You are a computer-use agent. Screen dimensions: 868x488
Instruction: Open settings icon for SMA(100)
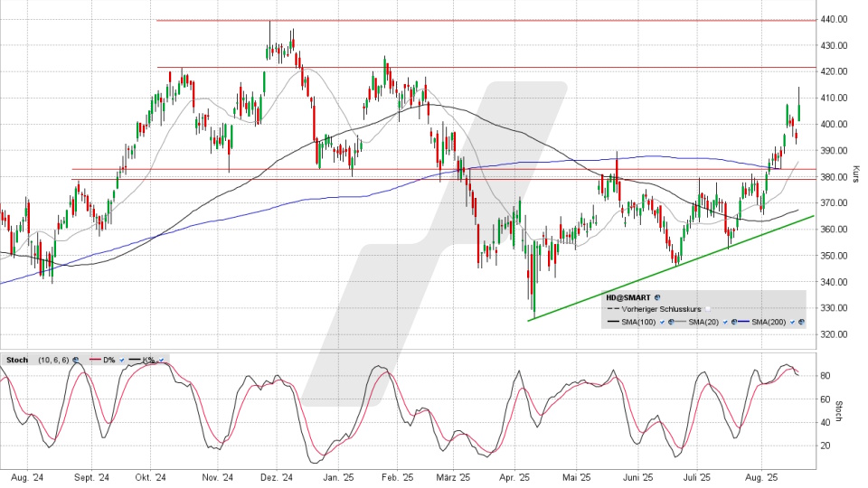pyautogui.click(x=671, y=322)
